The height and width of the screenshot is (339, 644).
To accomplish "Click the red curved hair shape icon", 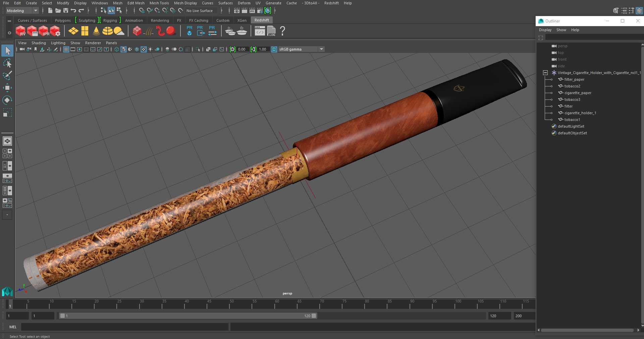I will 160,31.
